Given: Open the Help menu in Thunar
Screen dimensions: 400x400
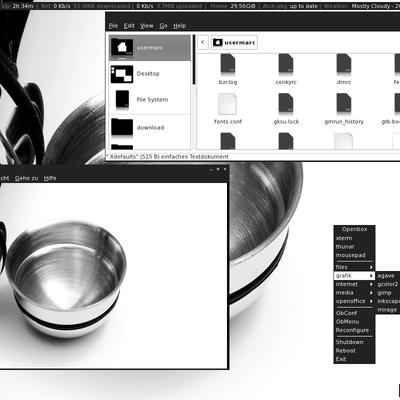Looking at the screenshot, I should pos(179,26).
